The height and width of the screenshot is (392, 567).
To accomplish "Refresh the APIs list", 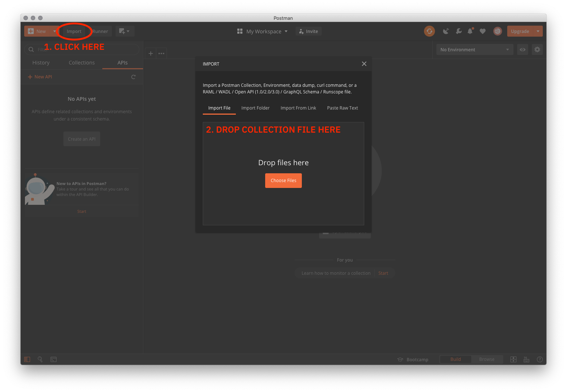I will tap(133, 77).
